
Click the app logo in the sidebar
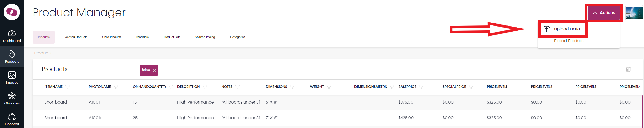click(12, 12)
